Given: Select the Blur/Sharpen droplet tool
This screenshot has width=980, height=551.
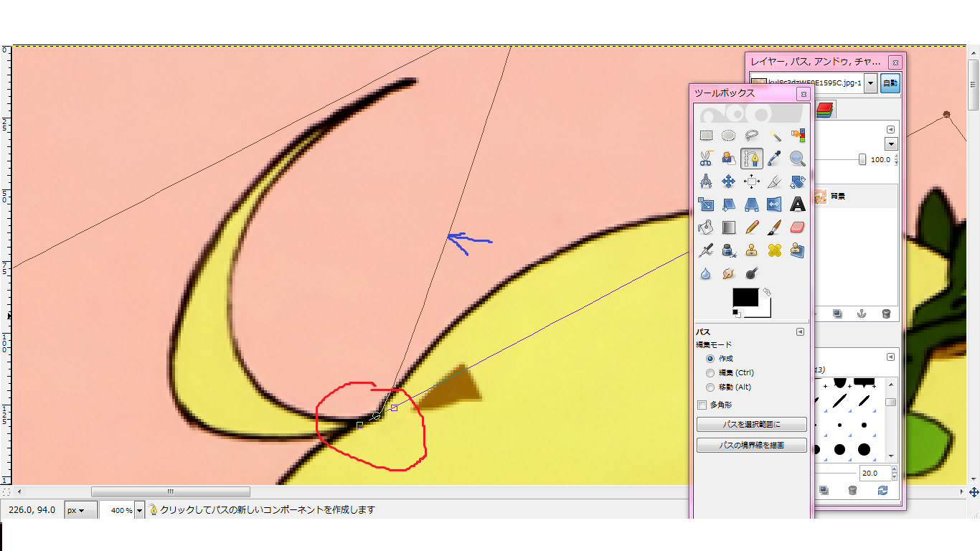Looking at the screenshot, I should pyautogui.click(x=706, y=273).
